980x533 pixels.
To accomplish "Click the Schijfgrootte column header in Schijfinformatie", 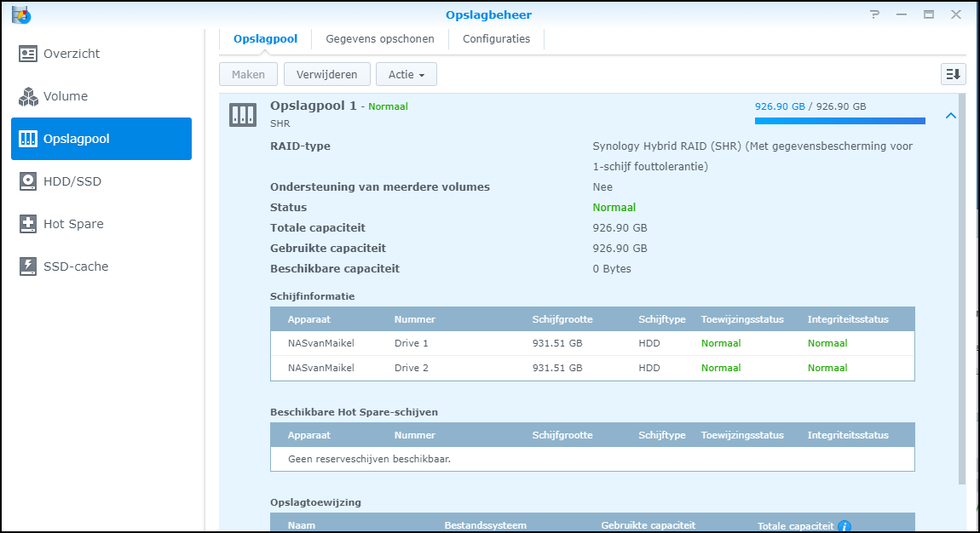I will pyautogui.click(x=562, y=319).
